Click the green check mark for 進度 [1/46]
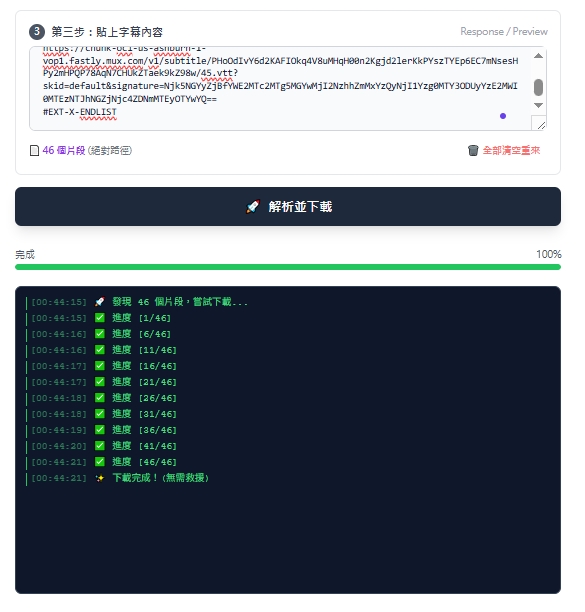 coord(100,318)
